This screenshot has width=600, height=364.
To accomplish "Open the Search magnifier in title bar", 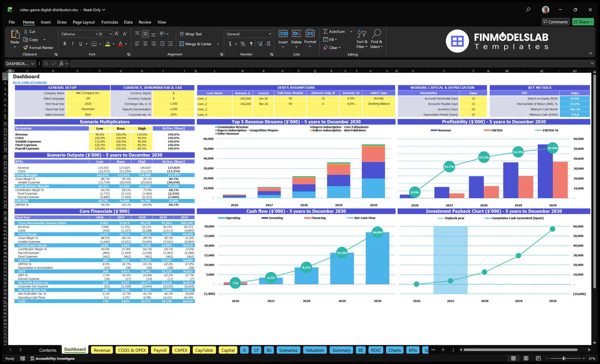I will point(528,9).
